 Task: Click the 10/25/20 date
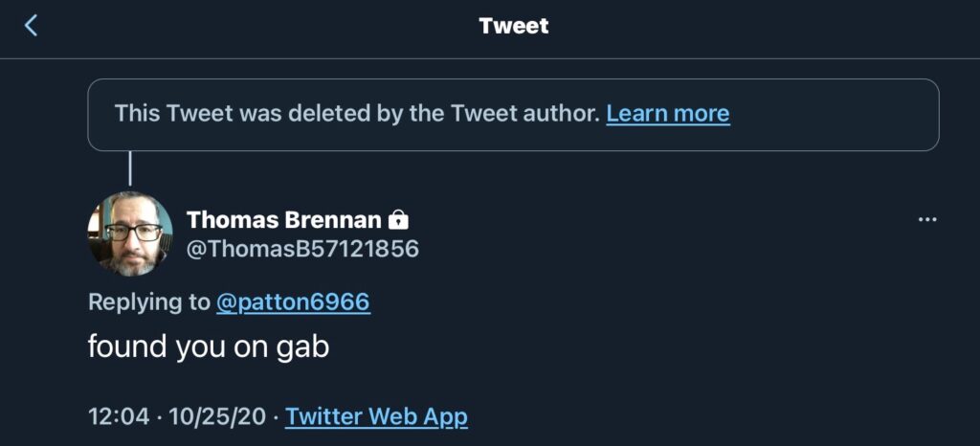[x=219, y=417]
